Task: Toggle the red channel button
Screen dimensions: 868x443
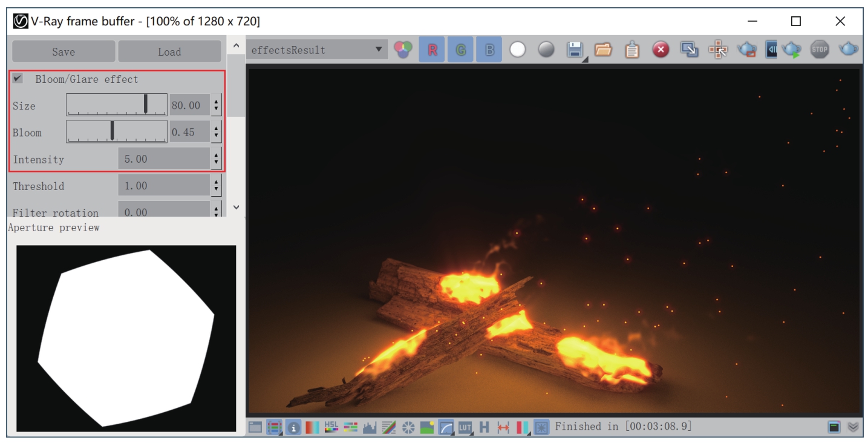Action: click(x=432, y=50)
